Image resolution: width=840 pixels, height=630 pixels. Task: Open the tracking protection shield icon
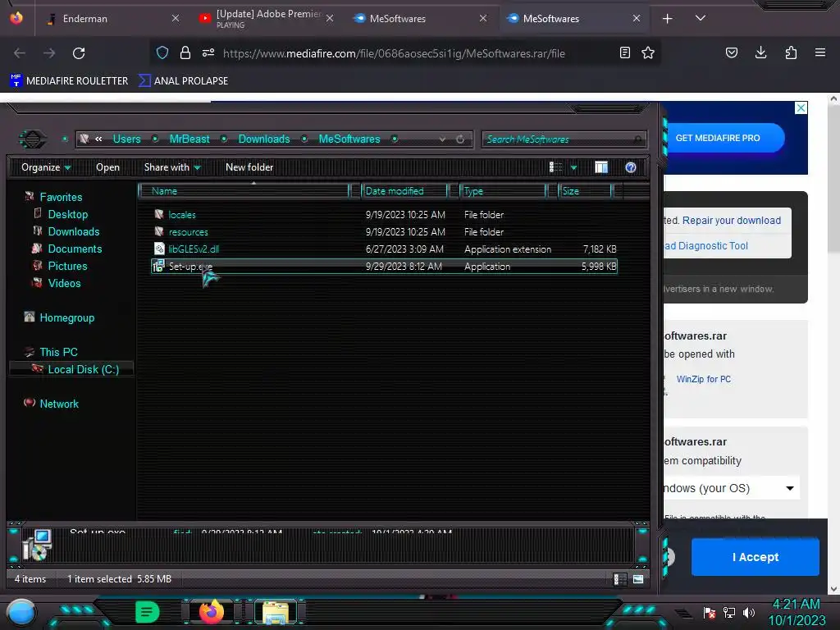click(x=162, y=52)
